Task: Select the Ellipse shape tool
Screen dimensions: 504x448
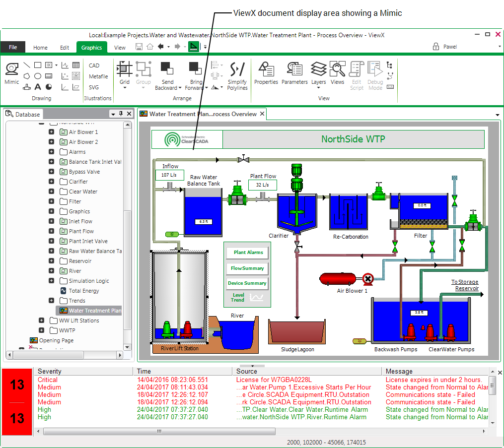Action: [38, 76]
